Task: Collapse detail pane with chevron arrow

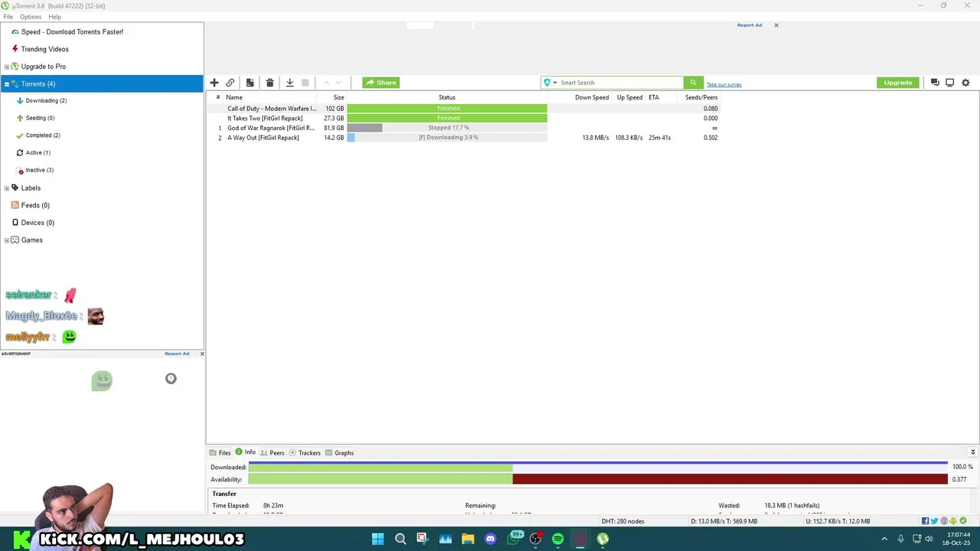Action: (972, 452)
